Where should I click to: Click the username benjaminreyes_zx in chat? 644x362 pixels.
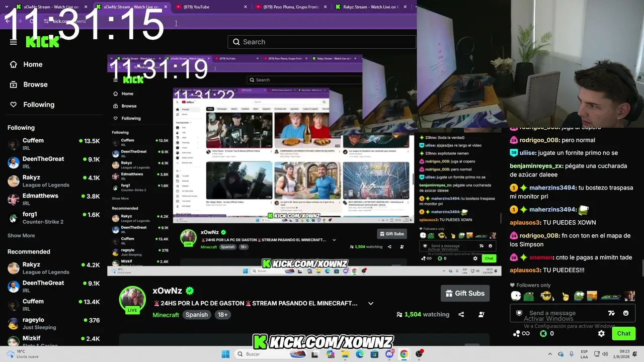[x=536, y=166]
